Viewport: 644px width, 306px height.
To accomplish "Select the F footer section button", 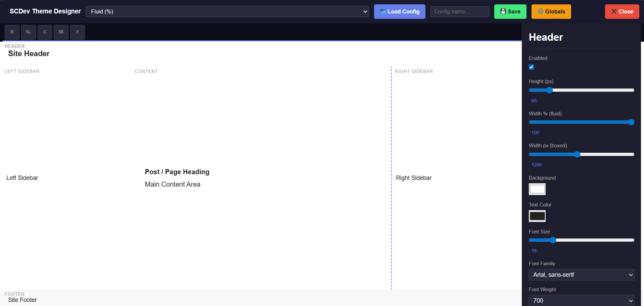I will tap(78, 32).
